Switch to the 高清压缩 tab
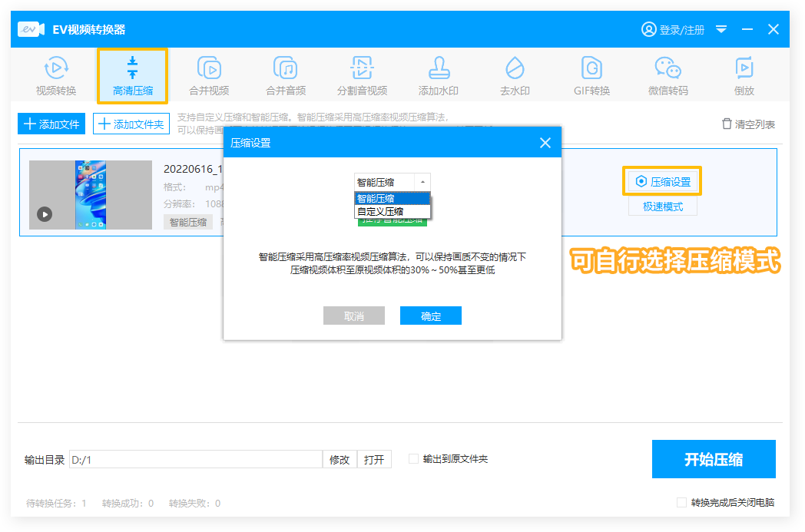Screen dimensions: 805x532 [x=133, y=75]
